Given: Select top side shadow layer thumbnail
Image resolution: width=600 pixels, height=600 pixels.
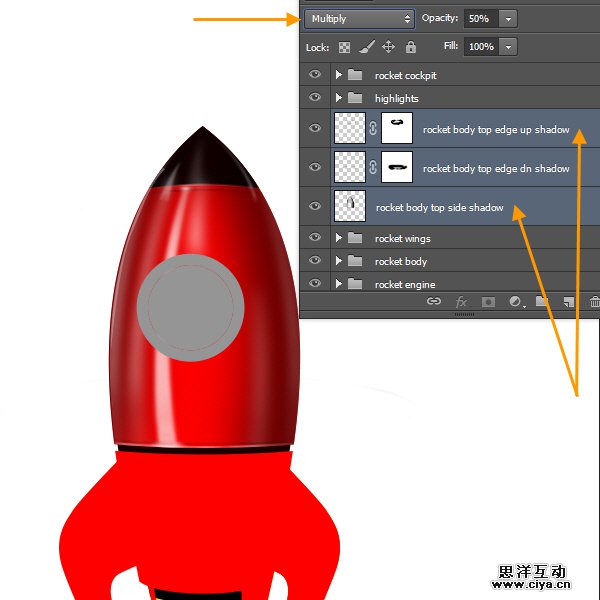Looking at the screenshot, I should pos(350,206).
